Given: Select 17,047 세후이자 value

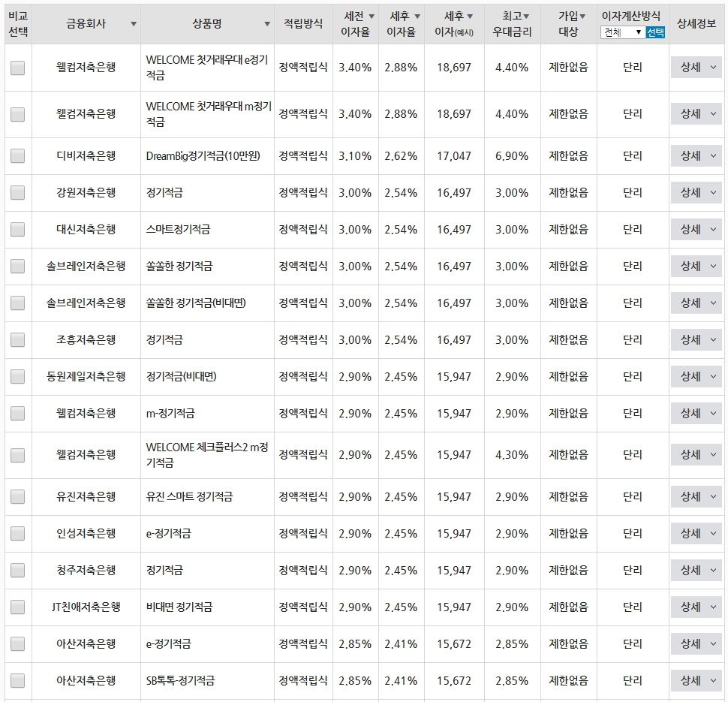Looking at the screenshot, I should coord(453,156).
